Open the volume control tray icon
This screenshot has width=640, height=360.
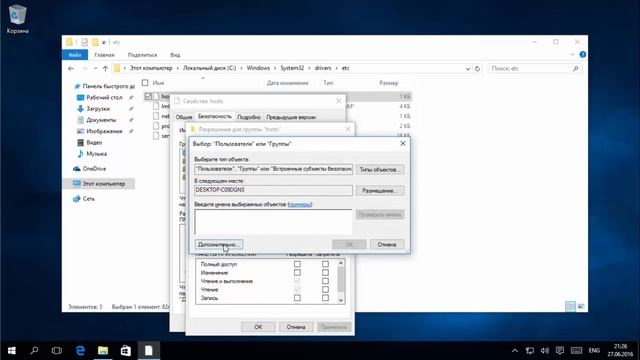pyautogui.click(x=545, y=351)
